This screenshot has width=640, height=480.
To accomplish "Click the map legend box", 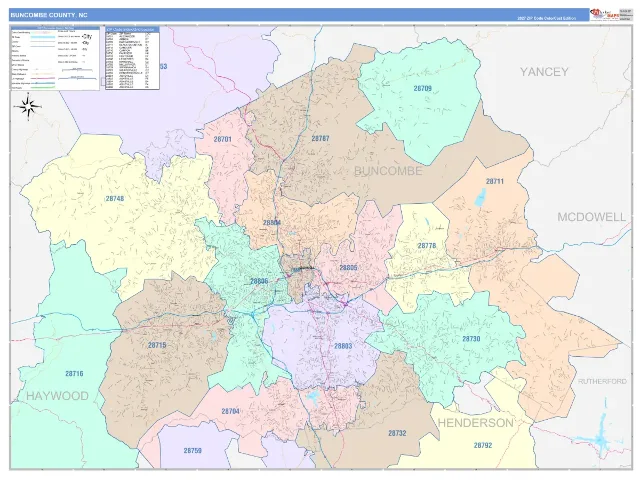I will coord(55,58).
